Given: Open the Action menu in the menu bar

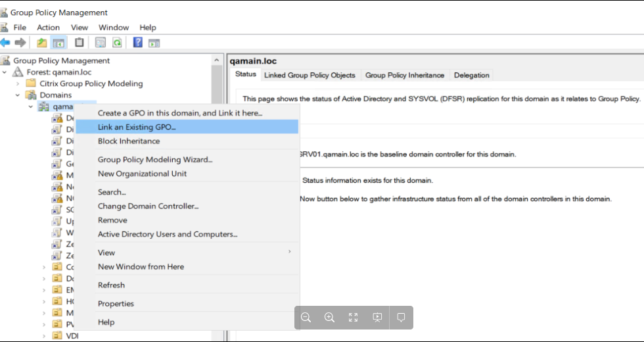Looking at the screenshot, I should tap(48, 27).
